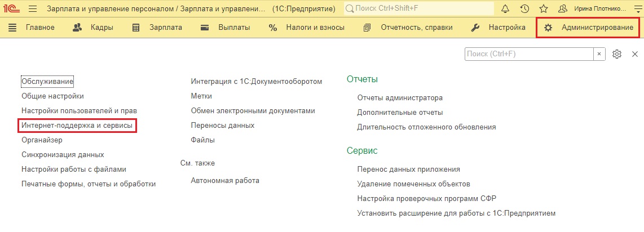Screen dimensions: 644x232
Task: Open Органайзер link
Action: 42,140
